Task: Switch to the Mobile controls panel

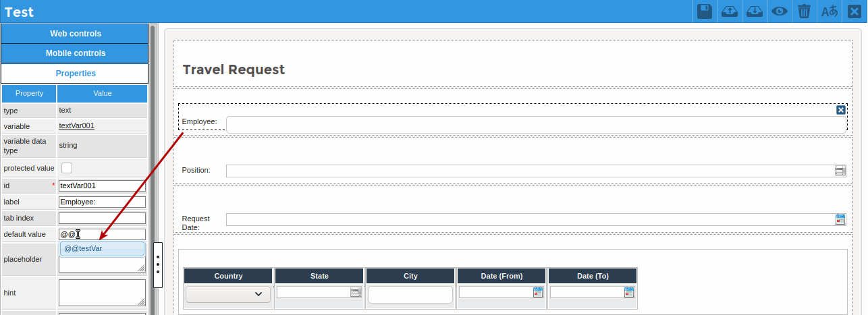Action: coord(75,53)
